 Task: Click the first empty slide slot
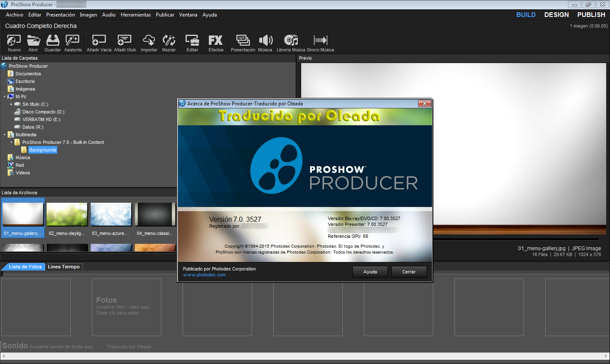36,307
